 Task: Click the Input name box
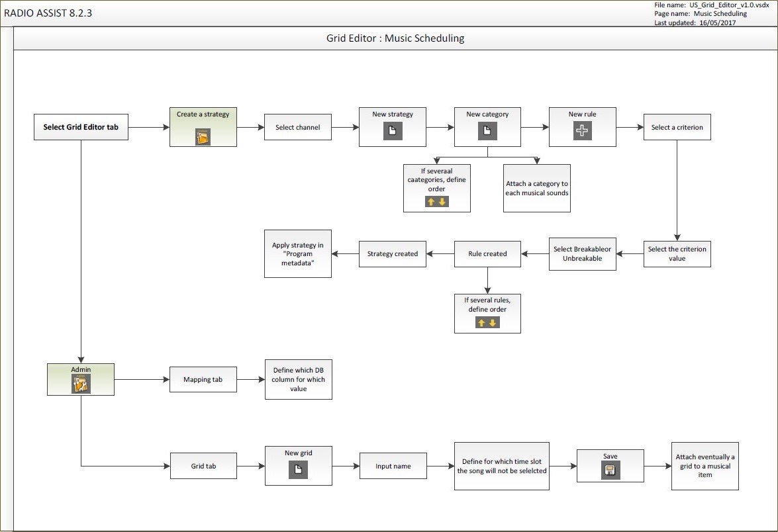[393, 466]
